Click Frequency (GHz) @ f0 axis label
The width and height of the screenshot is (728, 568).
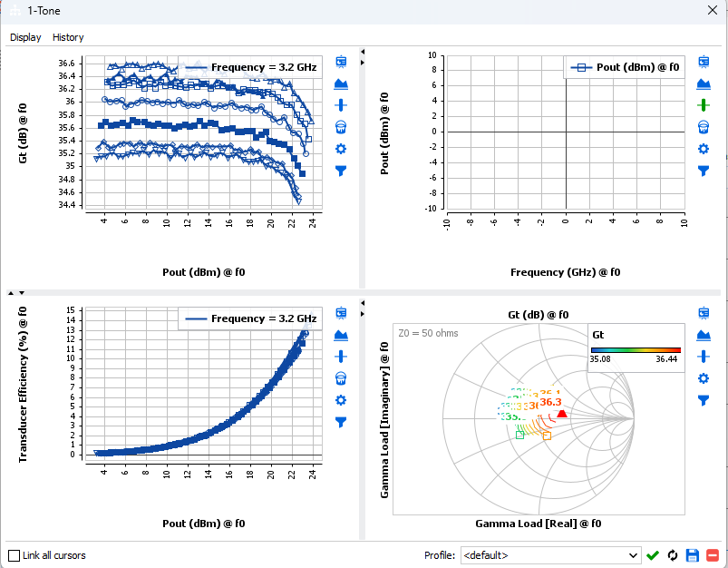(x=565, y=272)
